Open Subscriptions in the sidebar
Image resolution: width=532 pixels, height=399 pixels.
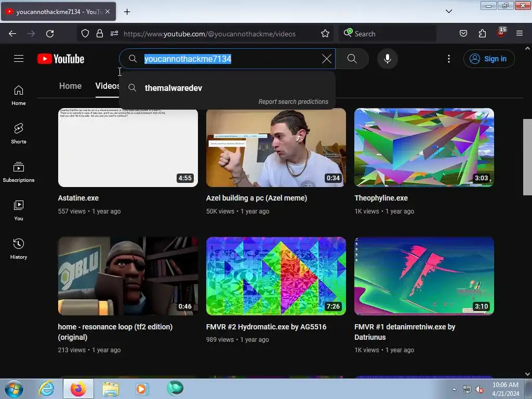click(x=19, y=172)
